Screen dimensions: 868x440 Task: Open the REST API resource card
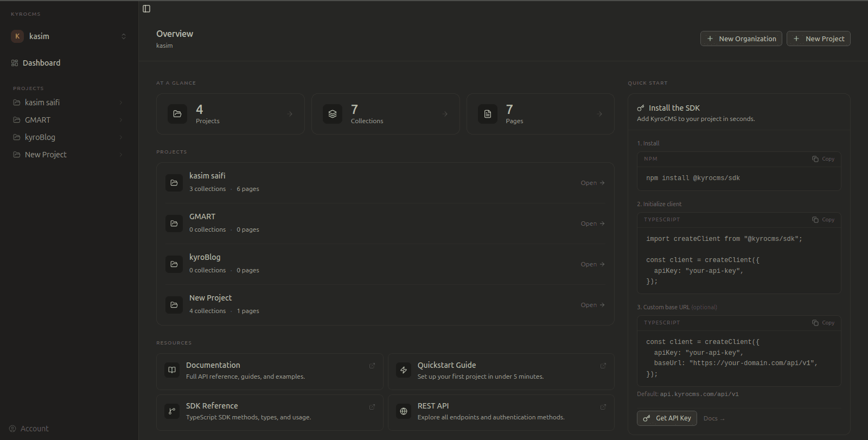pos(501,412)
